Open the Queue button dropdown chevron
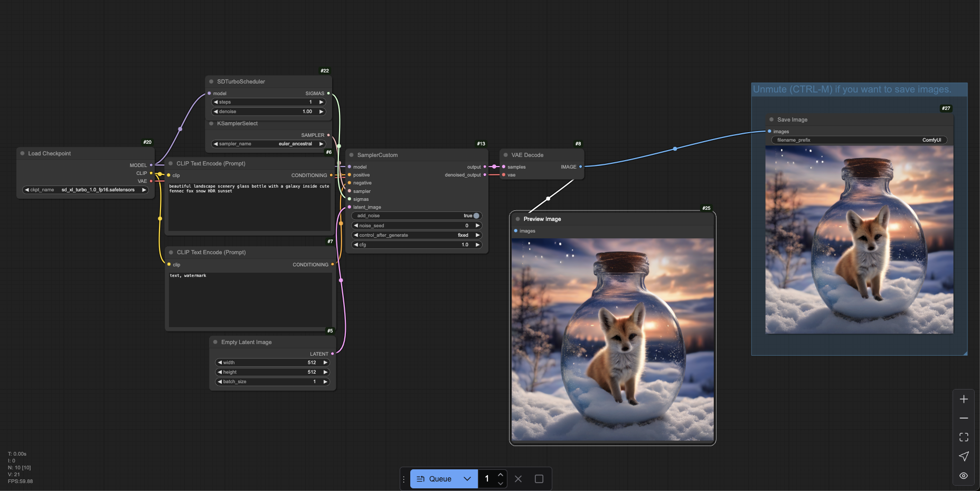The width and height of the screenshot is (980, 491). [467, 479]
